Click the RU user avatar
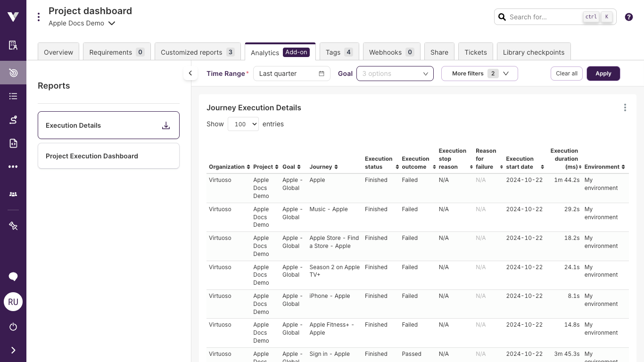 [13, 302]
